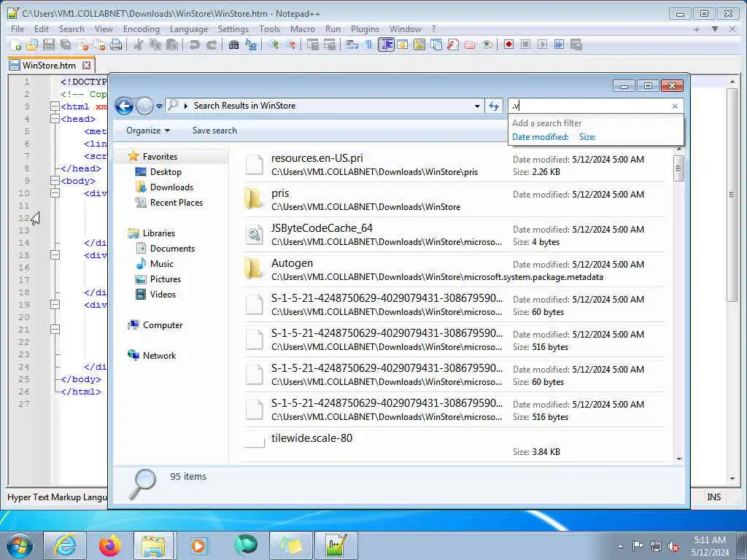Toggle Word Wrap icon in Notepad++ toolbar
This screenshot has width=747, height=560.
click(352, 44)
